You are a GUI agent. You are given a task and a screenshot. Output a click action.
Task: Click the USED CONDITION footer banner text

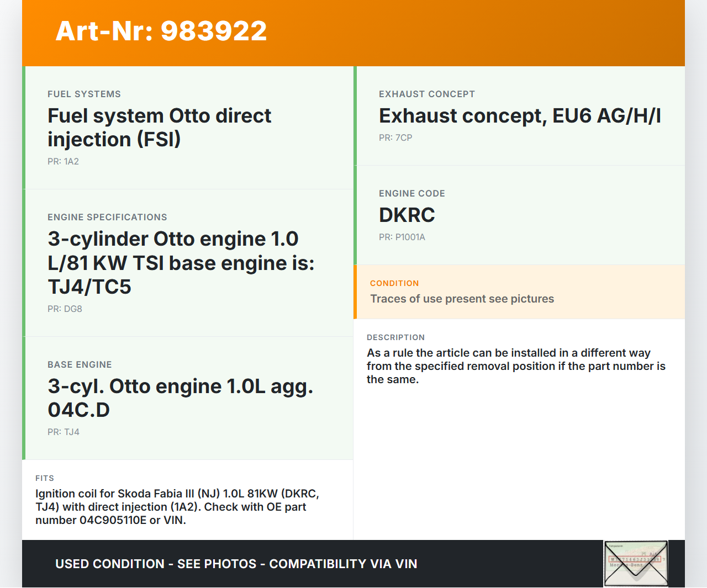[x=236, y=564]
